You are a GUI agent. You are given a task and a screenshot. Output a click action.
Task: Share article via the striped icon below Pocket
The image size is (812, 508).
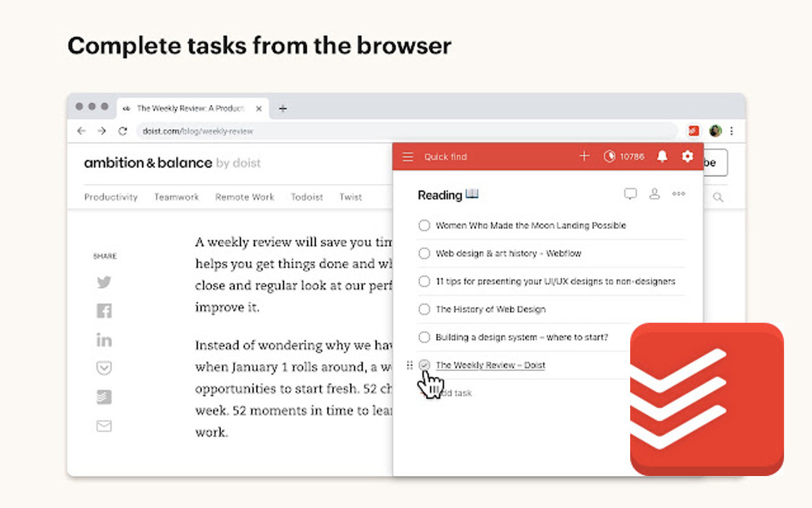click(x=104, y=397)
